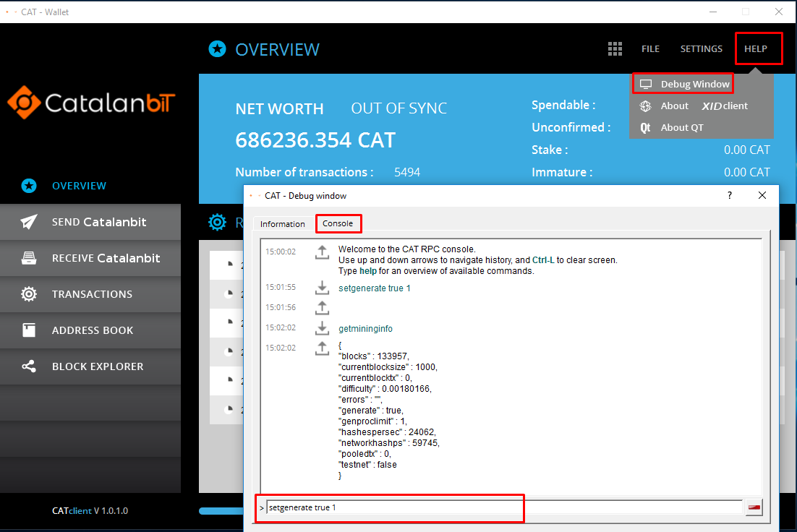Click the console command input field

click(504, 507)
